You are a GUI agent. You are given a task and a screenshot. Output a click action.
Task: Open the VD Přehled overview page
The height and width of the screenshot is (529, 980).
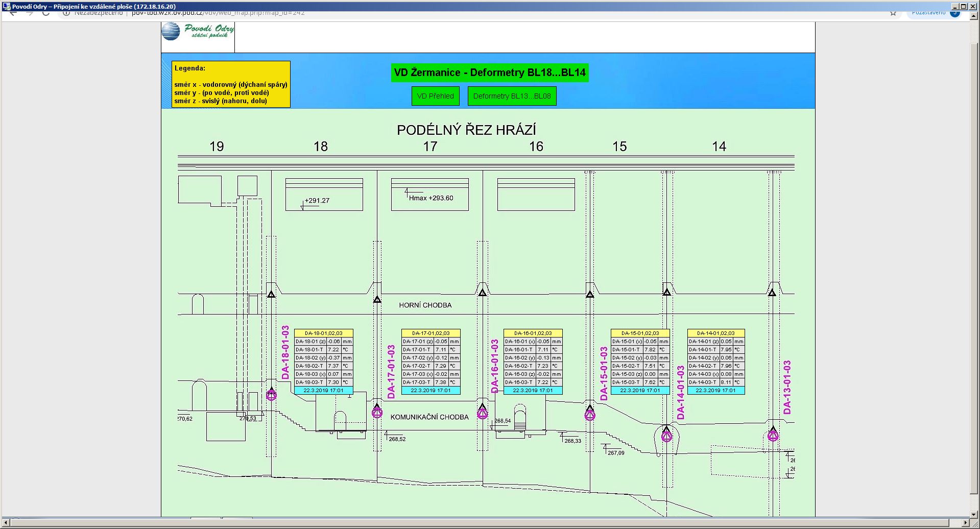click(435, 96)
